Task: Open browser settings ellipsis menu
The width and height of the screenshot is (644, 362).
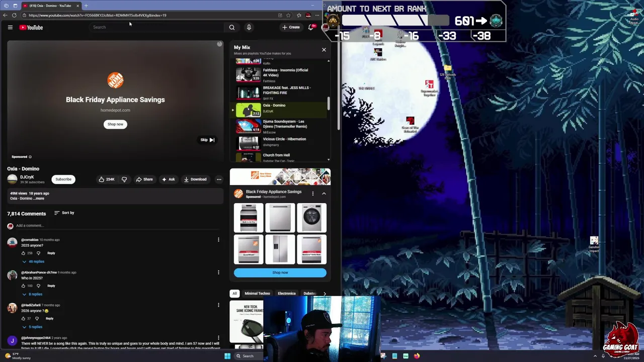Action: coord(317,15)
